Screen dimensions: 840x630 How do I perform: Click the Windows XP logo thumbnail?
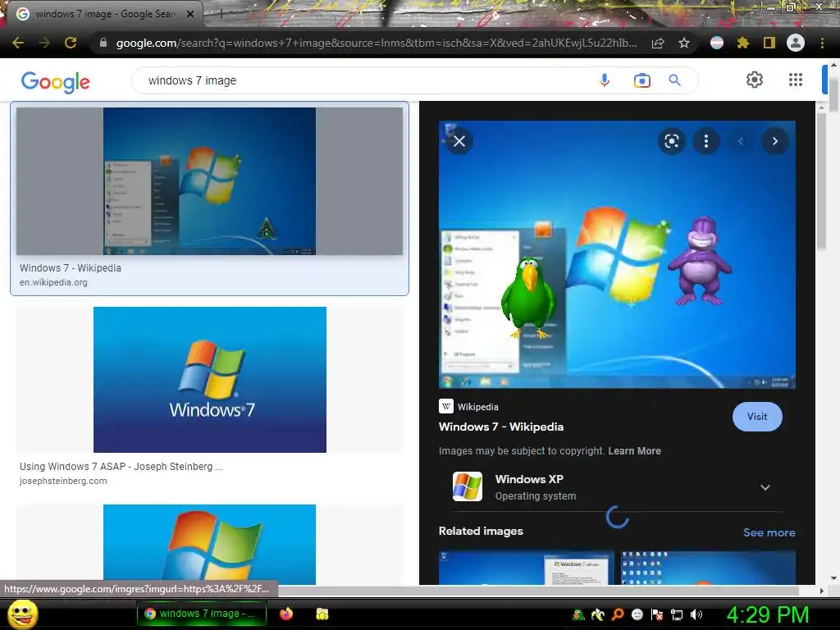467,486
